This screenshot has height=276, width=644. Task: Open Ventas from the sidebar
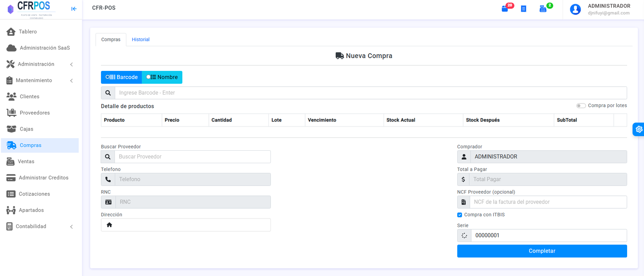click(x=40, y=162)
